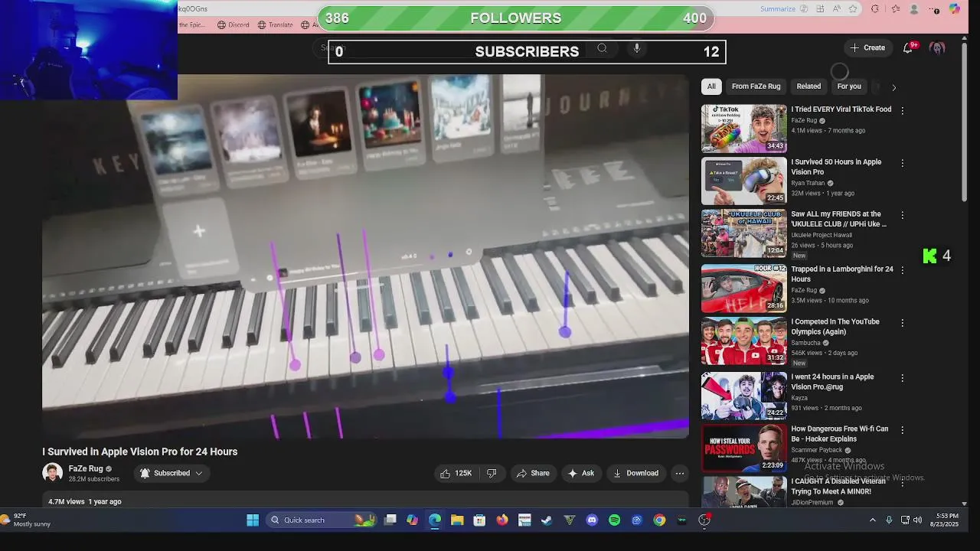Select the All filter chip

tap(711, 86)
